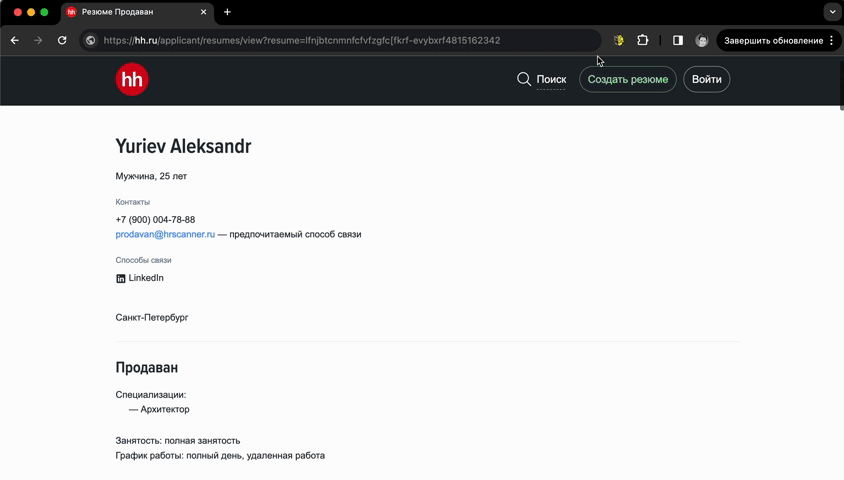Click the LinkedIn icon under contact methods
The image size is (844, 480).
121,279
